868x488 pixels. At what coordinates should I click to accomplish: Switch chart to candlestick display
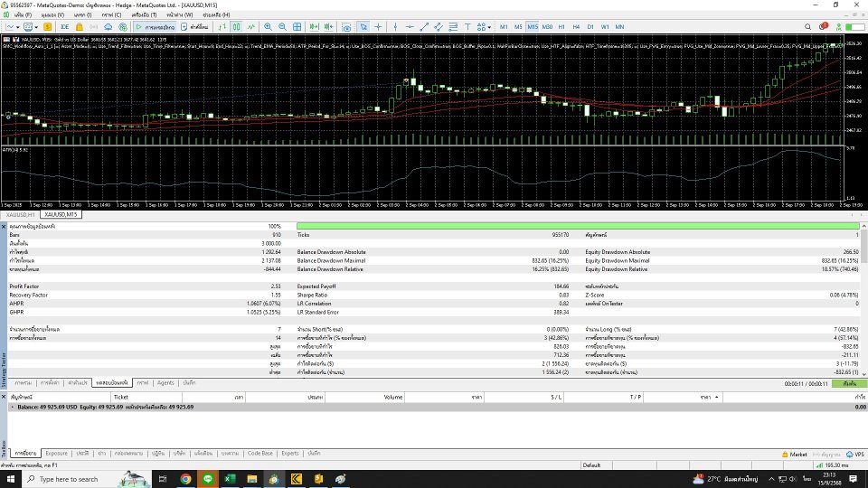[x=236, y=27]
